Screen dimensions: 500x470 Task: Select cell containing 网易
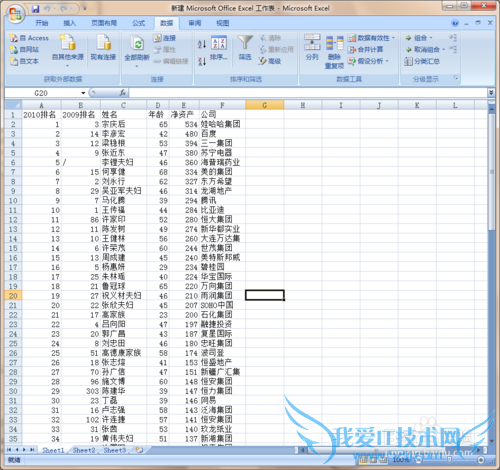click(222, 400)
